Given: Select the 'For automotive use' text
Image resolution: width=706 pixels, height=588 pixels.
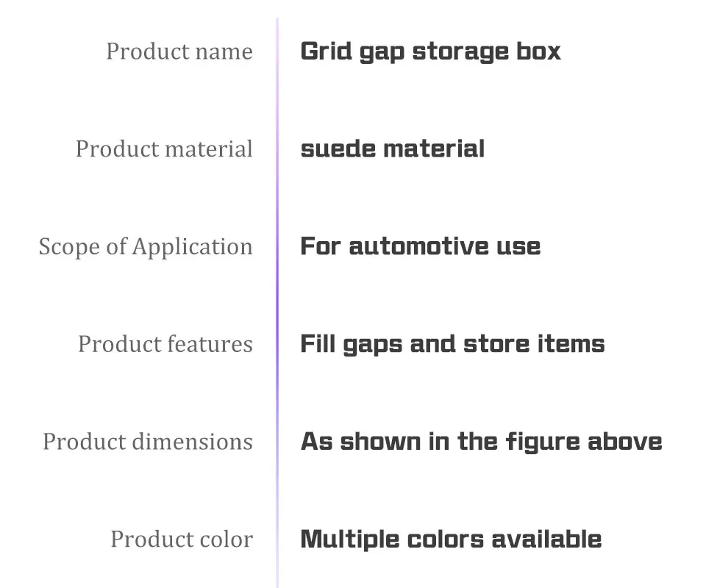Looking at the screenshot, I should point(421,246).
